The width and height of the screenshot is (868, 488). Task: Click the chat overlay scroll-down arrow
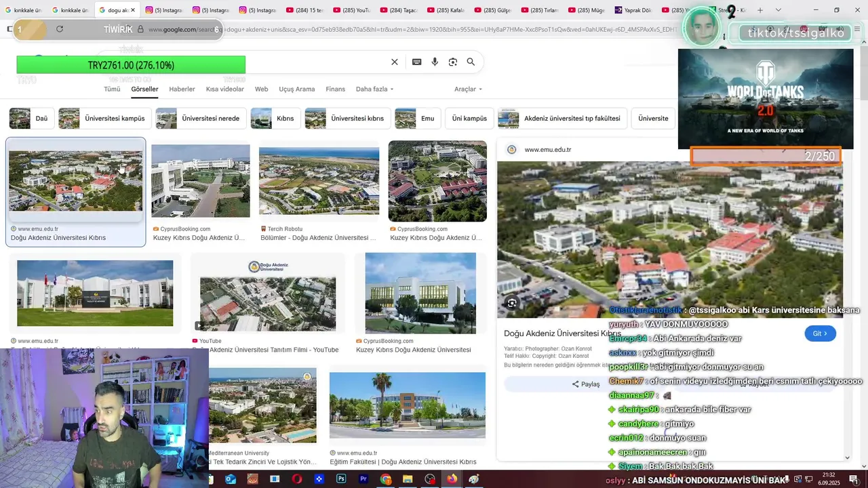point(847,458)
